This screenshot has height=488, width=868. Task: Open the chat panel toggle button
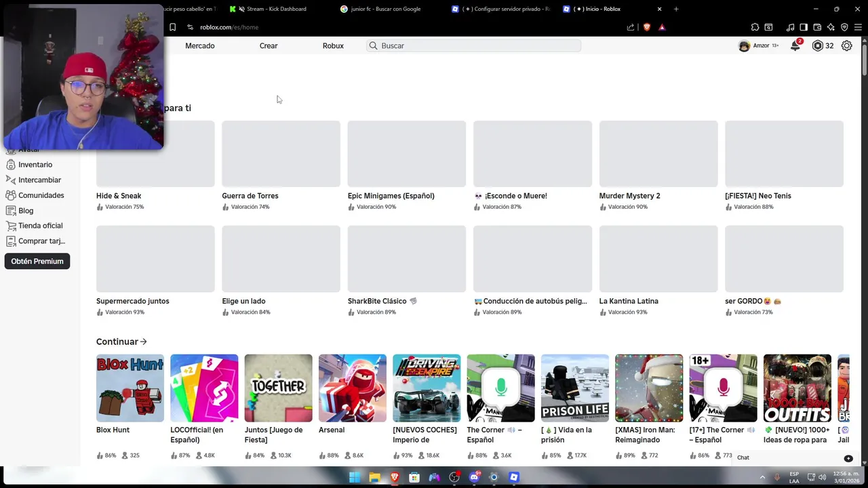(x=848, y=458)
